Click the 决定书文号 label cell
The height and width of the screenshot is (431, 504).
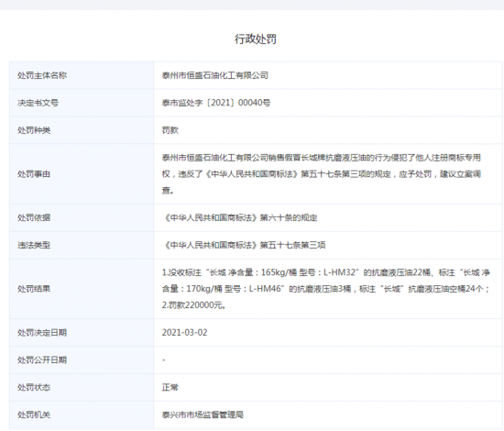[x=82, y=103]
